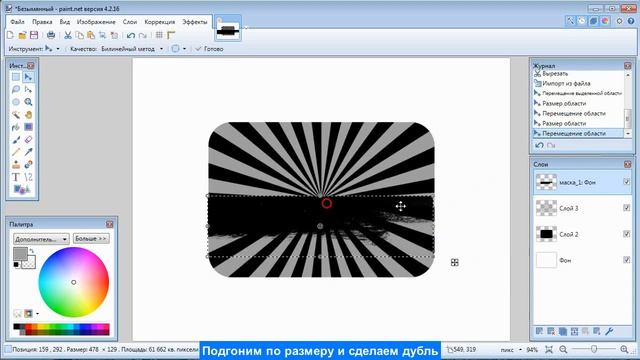Screen dimensions: 640x360
Task: Open the Файл menu
Action: tap(17, 22)
